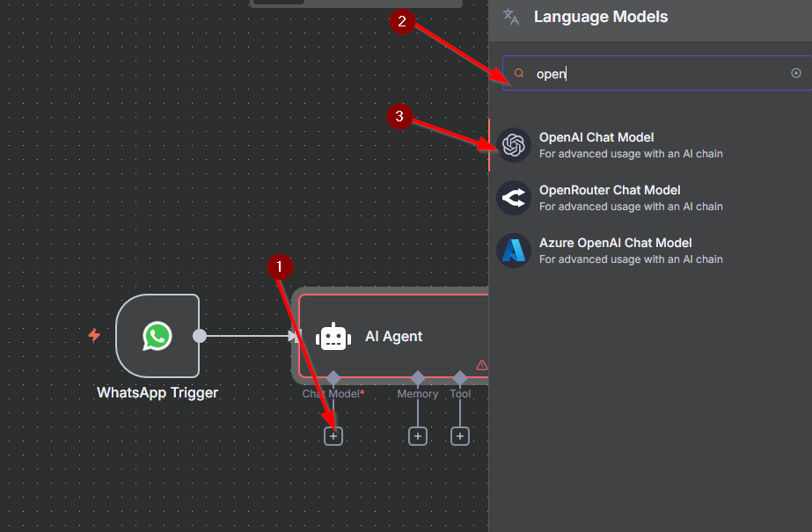812x532 pixels.
Task: Click the 'Language Models' panel title
Action: coord(601,17)
